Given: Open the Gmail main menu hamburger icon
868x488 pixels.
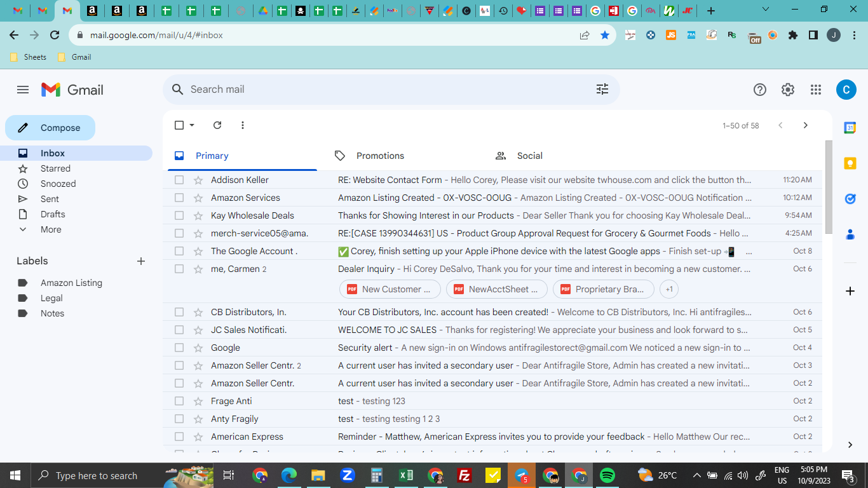Looking at the screenshot, I should (23, 90).
